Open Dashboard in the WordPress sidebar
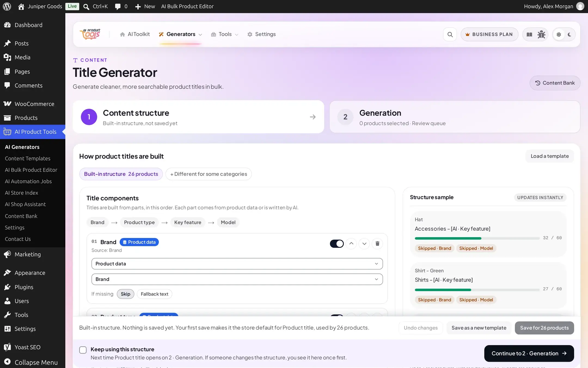The width and height of the screenshot is (588, 368). coord(33,25)
